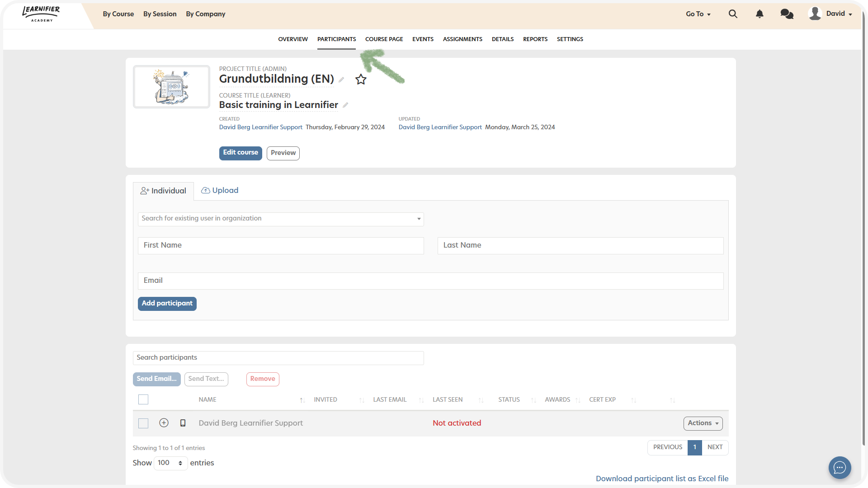Download participant list as Excel file
The width and height of the screenshot is (868, 488).
tap(662, 479)
